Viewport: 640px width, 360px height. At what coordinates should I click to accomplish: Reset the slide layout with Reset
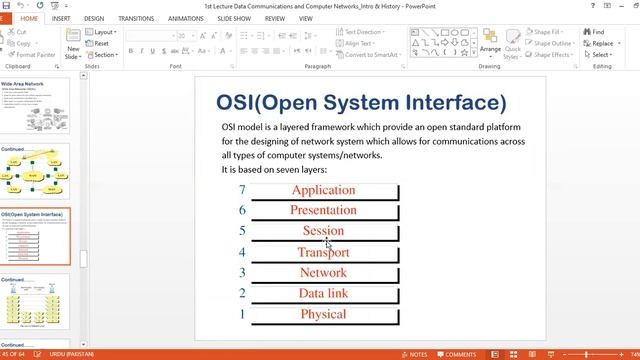[x=97, y=43]
